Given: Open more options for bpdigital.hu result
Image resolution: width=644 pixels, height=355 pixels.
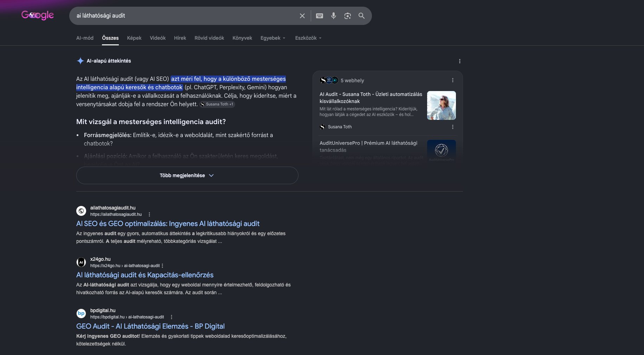Looking at the screenshot, I should (172, 317).
